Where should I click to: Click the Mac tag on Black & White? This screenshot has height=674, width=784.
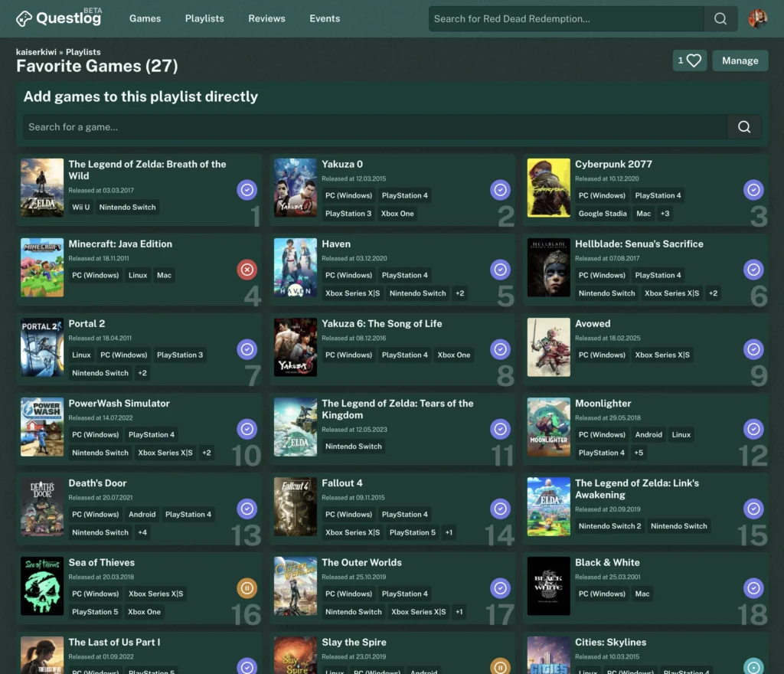[x=642, y=594]
